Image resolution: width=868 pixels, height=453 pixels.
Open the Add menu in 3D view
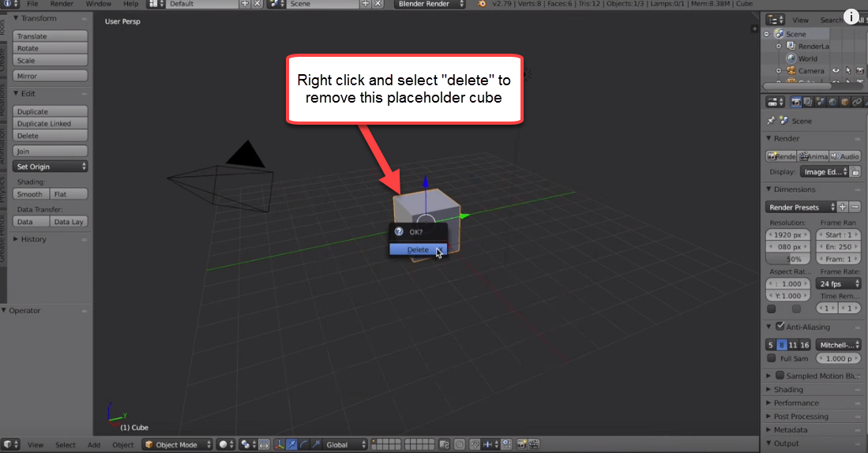[x=94, y=444]
